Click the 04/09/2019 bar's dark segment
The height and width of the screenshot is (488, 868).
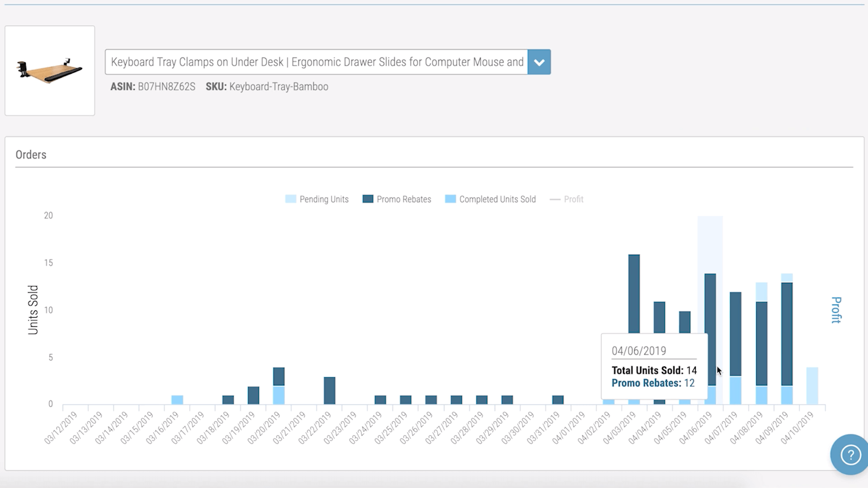coord(787,334)
